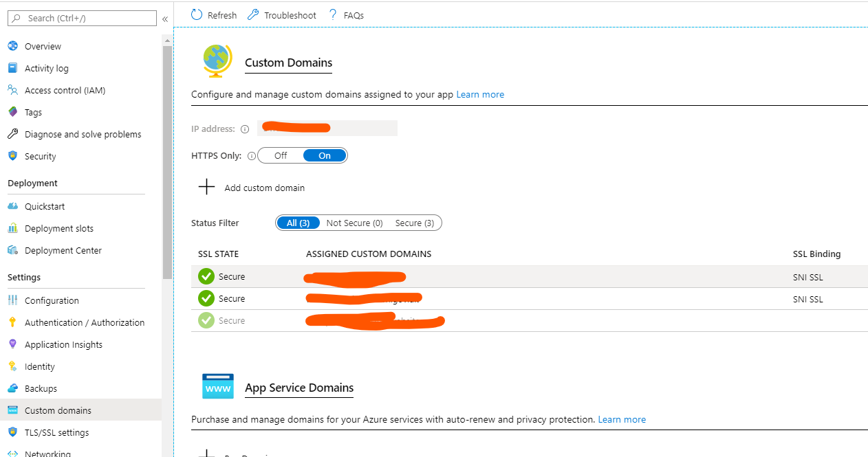Click the SSL Binding column header
Image resolution: width=868 pixels, height=457 pixels.
pyautogui.click(x=816, y=254)
